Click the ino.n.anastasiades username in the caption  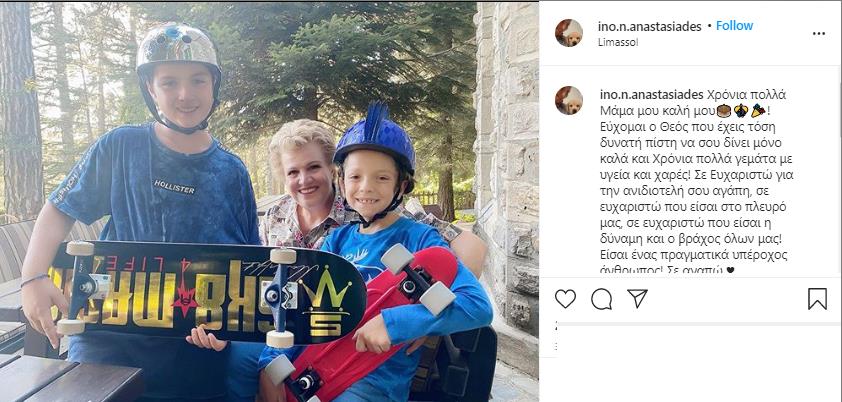651,95
